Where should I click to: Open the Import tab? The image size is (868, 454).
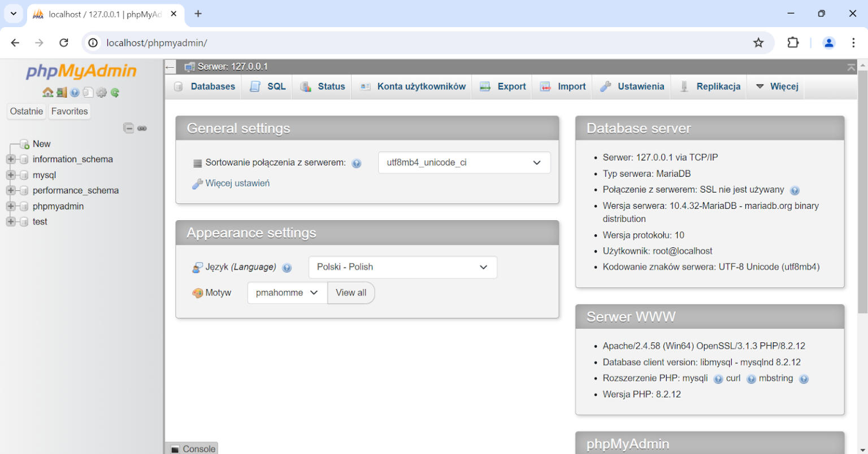tap(562, 86)
